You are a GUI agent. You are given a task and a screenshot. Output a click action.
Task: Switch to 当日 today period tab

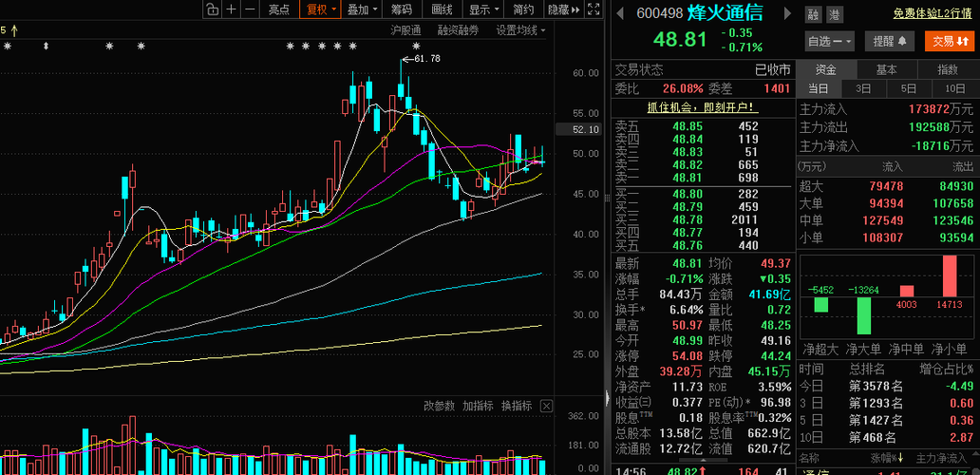coord(819,88)
